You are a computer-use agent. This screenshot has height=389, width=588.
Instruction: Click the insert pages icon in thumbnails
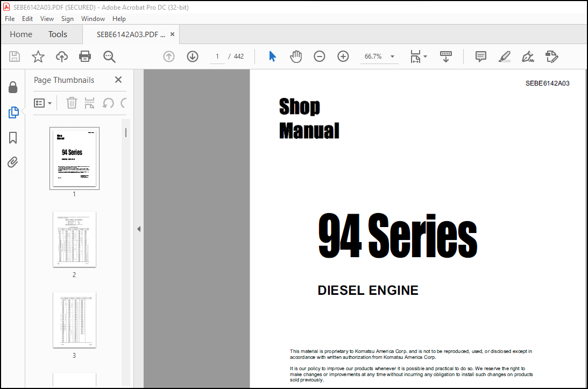[89, 103]
